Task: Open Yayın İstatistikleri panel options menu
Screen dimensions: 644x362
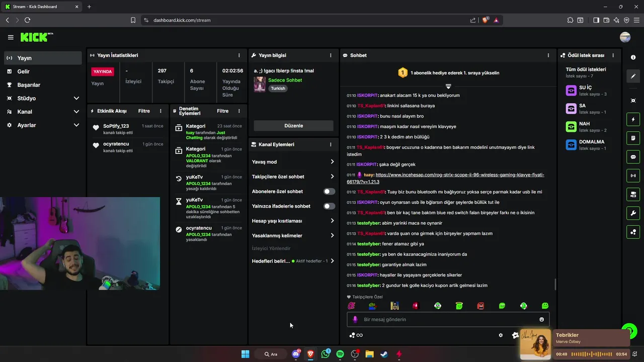Action: [x=239, y=55]
